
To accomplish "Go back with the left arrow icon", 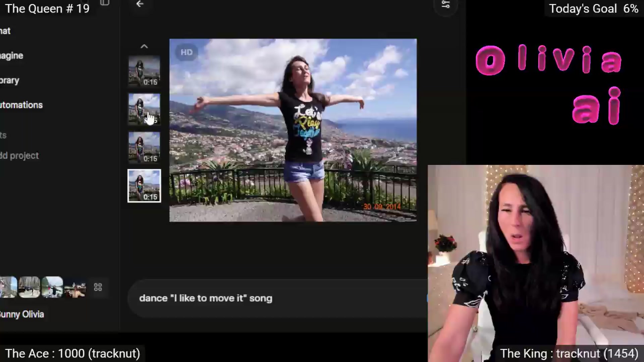I will (140, 4).
